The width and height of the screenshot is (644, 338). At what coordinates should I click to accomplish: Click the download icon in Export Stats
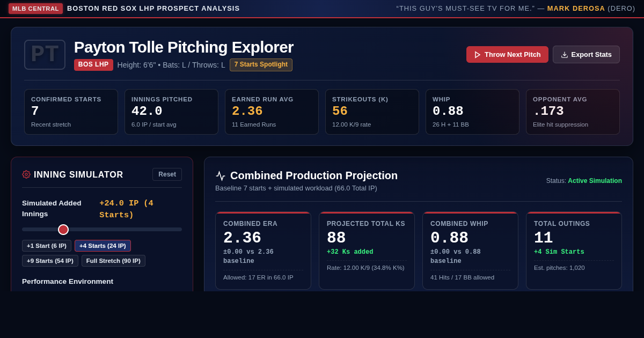(565, 55)
